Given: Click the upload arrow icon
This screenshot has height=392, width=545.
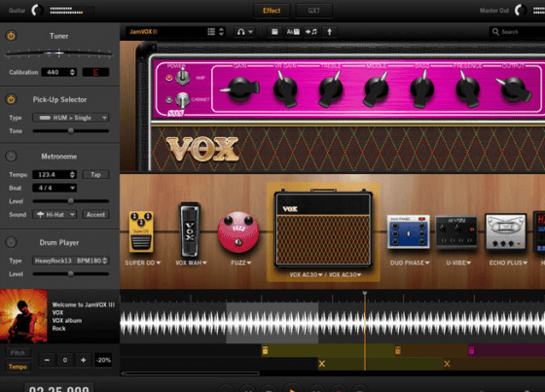Looking at the screenshot, I should click(x=329, y=32).
